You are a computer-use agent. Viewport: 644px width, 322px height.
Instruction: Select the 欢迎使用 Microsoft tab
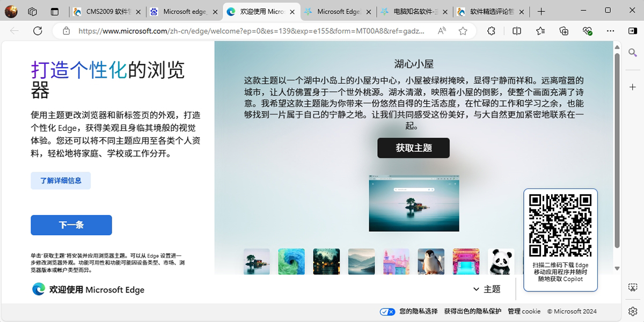tap(261, 11)
